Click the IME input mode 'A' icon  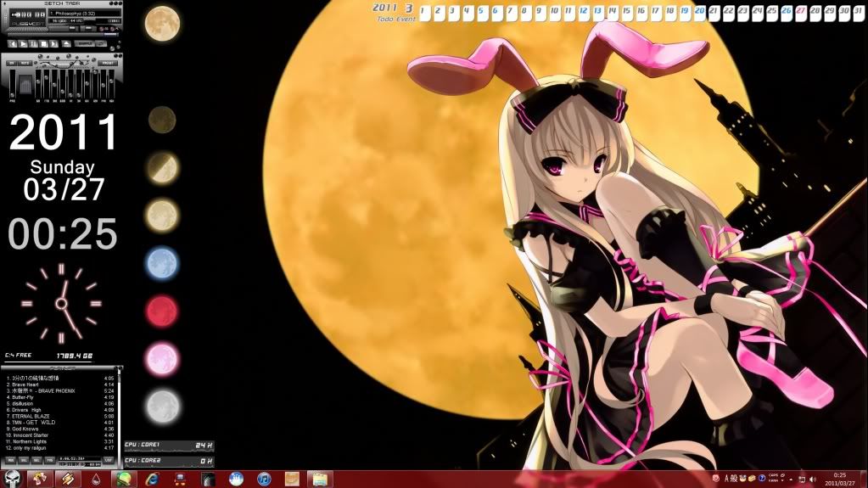coord(726,479)
